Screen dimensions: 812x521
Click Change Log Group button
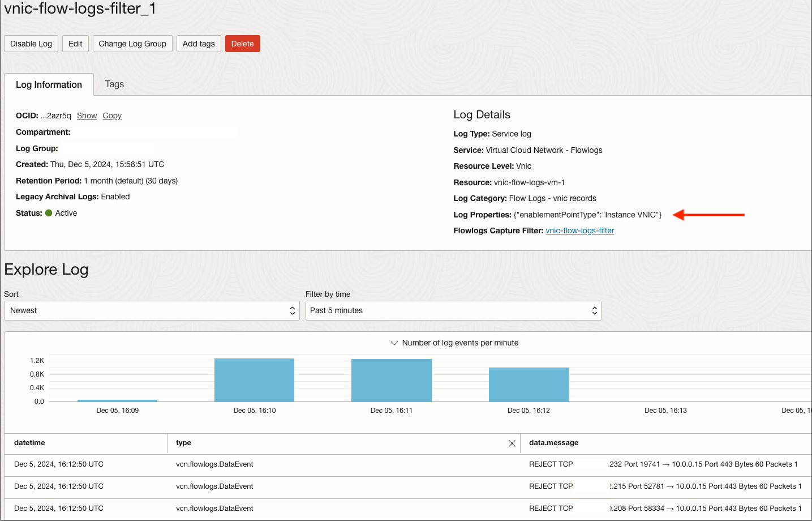[132, 44]
